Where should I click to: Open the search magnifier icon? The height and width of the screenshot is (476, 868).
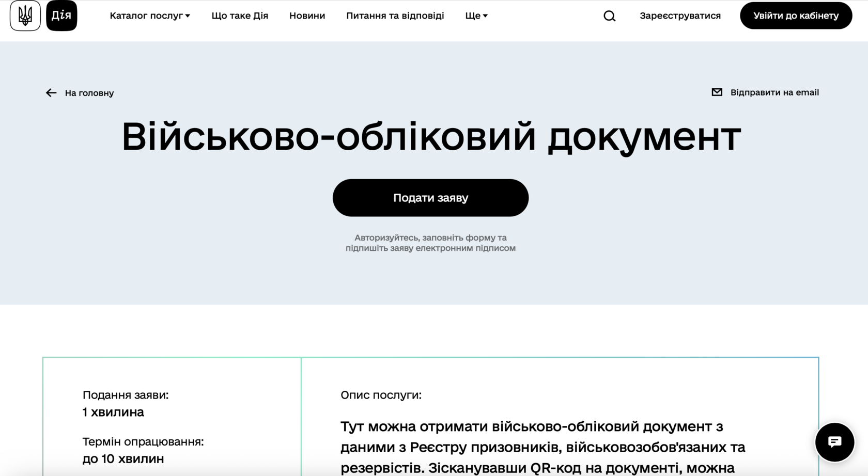pos(610,16)
